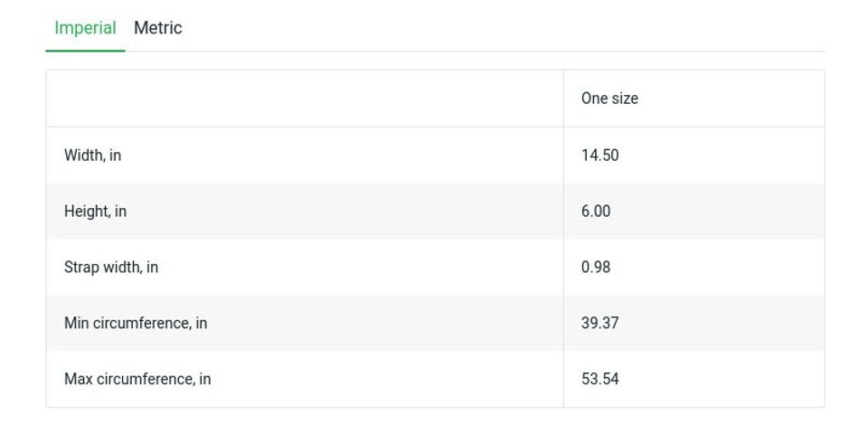Click the blank top-left table header cell

coord(304,99)
